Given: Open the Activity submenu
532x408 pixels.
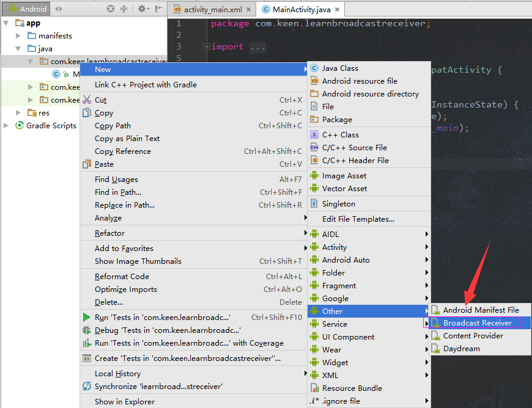Looking at the screenshot, I should point(369,247).
